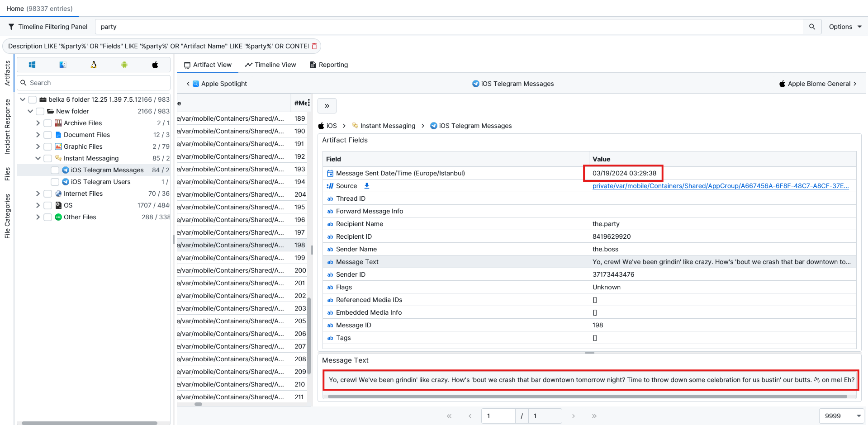
Task: Select the Linux penguin platform icon
Action: tap(94, 65)
